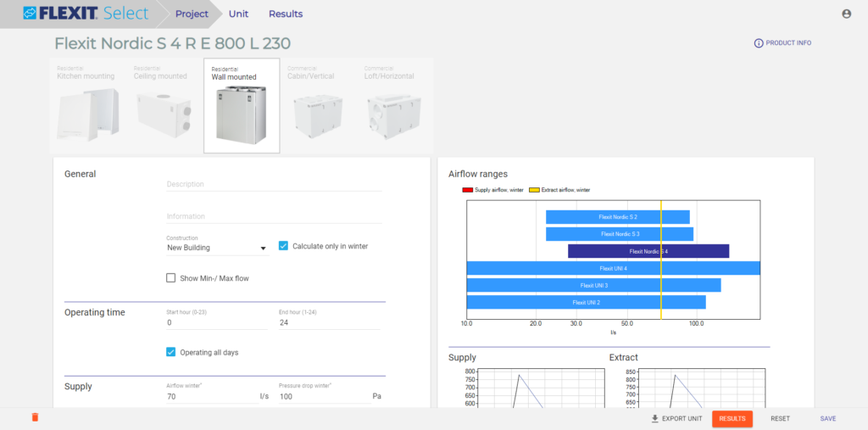The image size is (868, 430).
Task: Open the Product Info link
Action: click(782, 42)
